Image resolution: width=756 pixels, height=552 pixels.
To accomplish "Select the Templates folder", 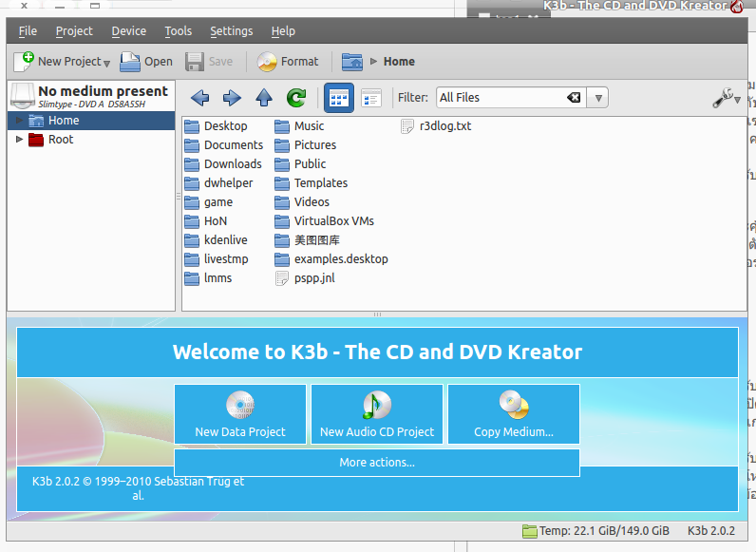I will (x=311, y=183).
